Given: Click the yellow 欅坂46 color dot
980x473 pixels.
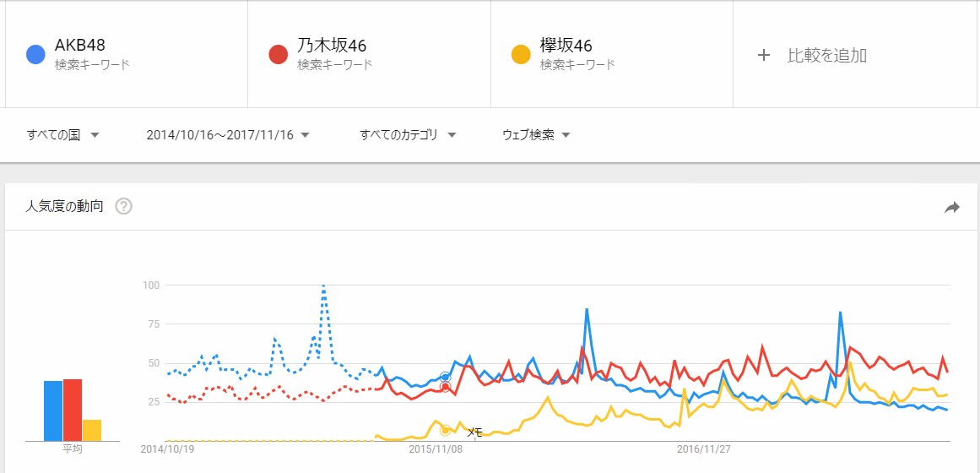Looking at the screenshot, I should point(521,55).
